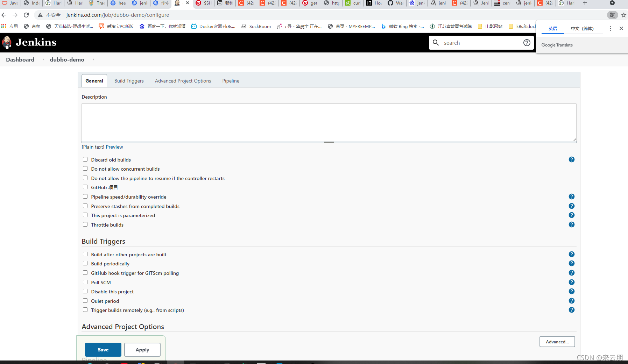Go back with browser back arrow
The image size is (628, 364).
click(x=4, y=15)
